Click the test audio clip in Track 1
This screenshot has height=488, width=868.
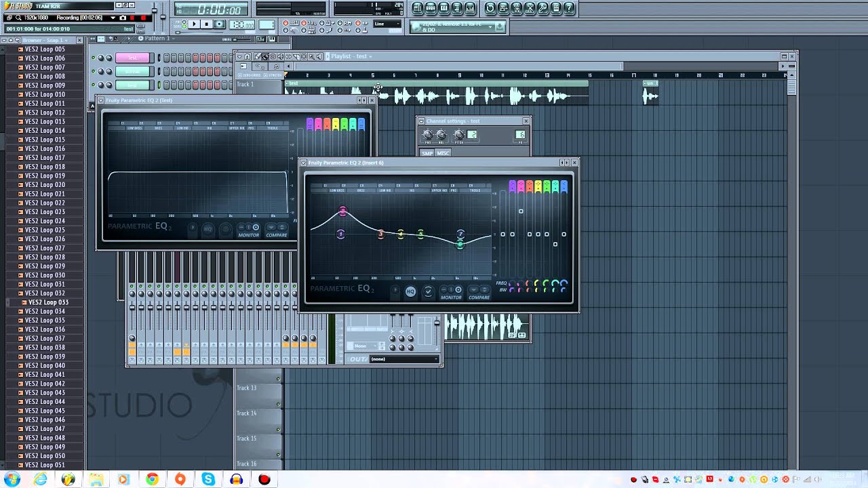437,93
